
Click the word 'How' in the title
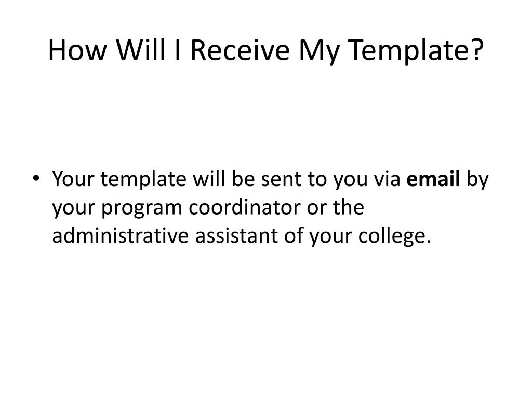(x=77, y=50)
